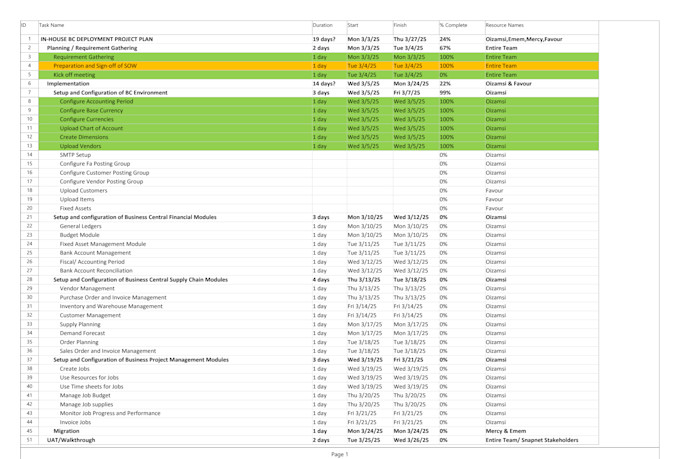Click the Bank Account Reconciliation task name
680x459 pixels.
96,271
